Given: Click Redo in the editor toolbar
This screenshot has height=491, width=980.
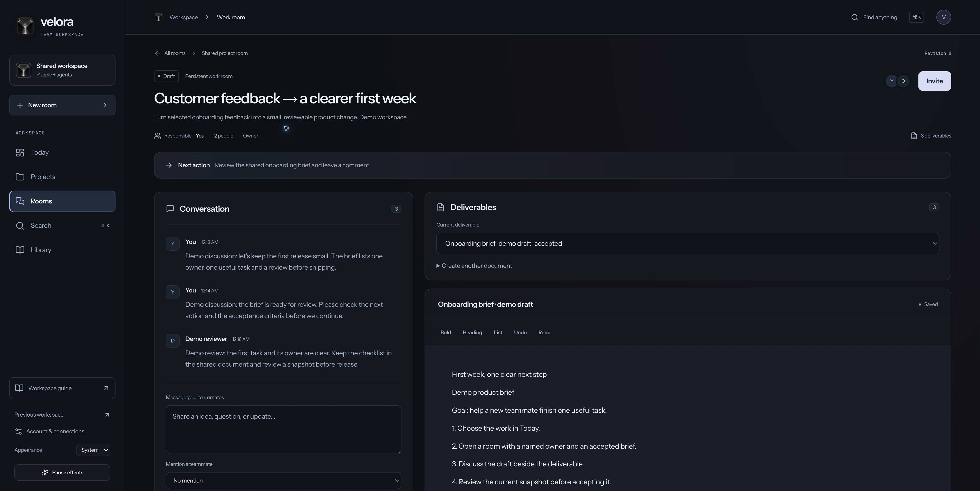Looking at the screenshot, I should 544,332.
